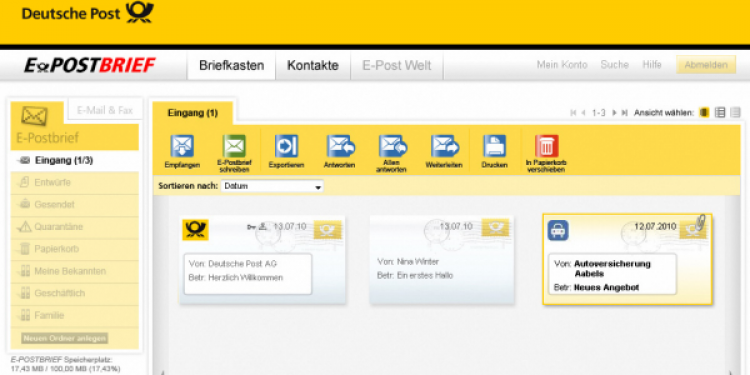
Task: Open the Kontakte tab
Action: 313,66
